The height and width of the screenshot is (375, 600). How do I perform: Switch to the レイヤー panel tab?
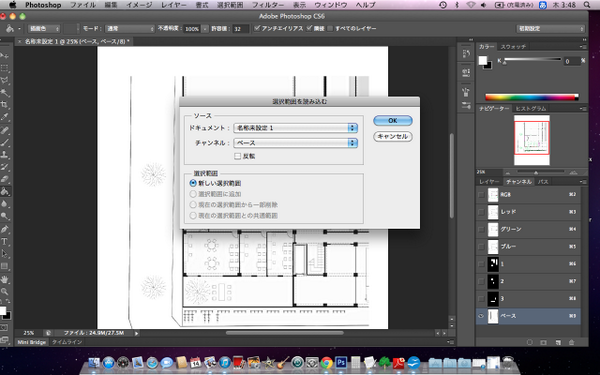pyautogui.click(x=489, y=182)
